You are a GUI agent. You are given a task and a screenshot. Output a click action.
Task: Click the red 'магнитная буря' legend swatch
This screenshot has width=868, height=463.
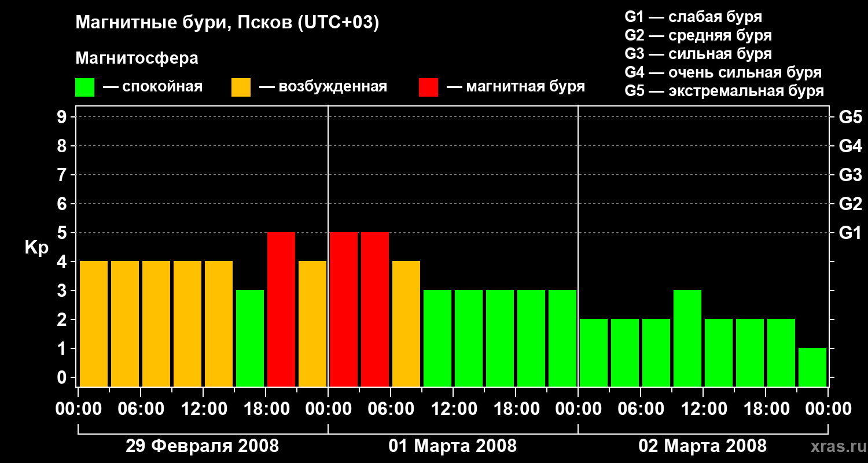tap(428, 87)
